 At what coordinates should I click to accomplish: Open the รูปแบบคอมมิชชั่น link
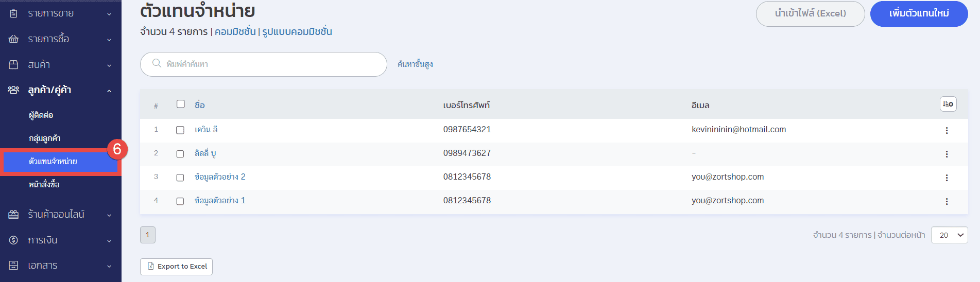click(x=297, y=32)
